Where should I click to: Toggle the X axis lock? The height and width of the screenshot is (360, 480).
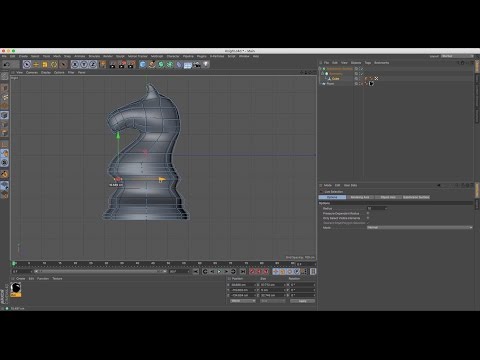[75, 64]
